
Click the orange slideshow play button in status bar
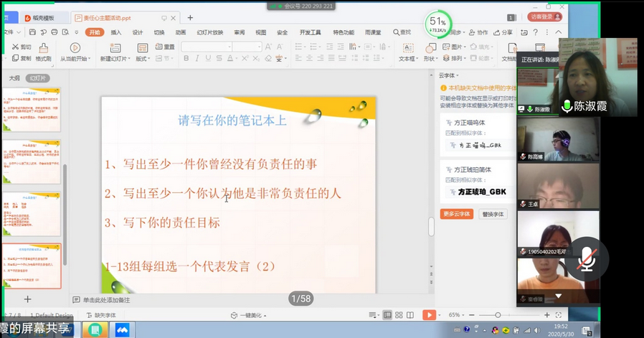(429, 315)
